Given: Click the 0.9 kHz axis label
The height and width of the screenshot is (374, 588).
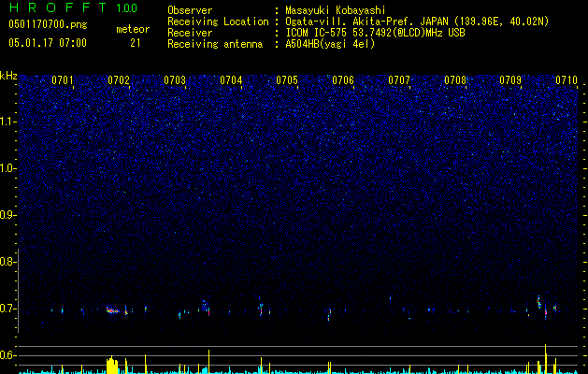Looking at the screenshot, I should [7, 215].
